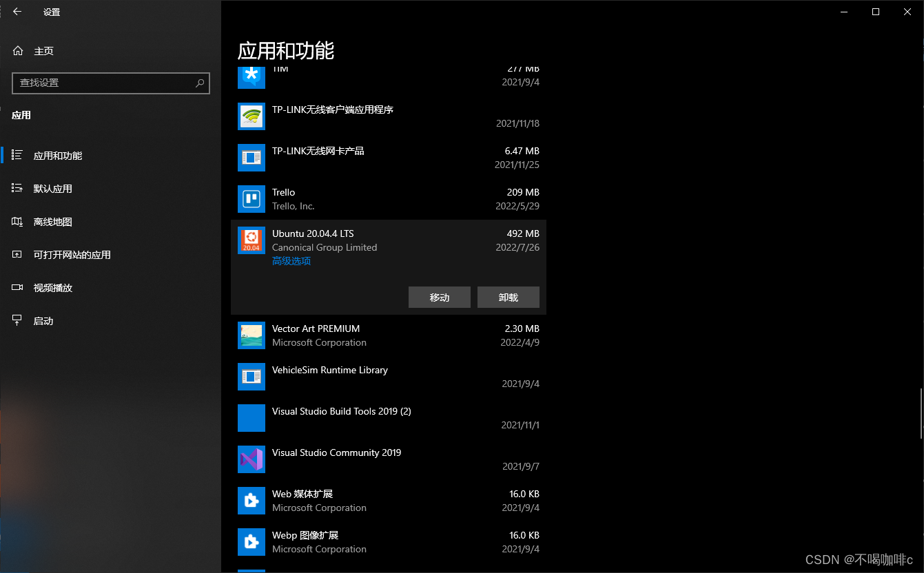Image resolution: width=924 pixels, height=573 pixels.
Task: Click the Vector Art PREMIUM icon
Action: [x=251, y=335]
